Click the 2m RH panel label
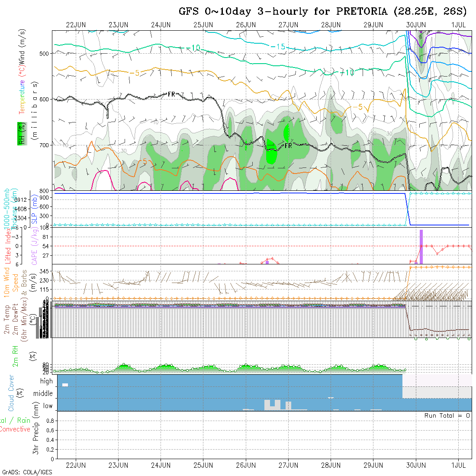 point(15,356)
